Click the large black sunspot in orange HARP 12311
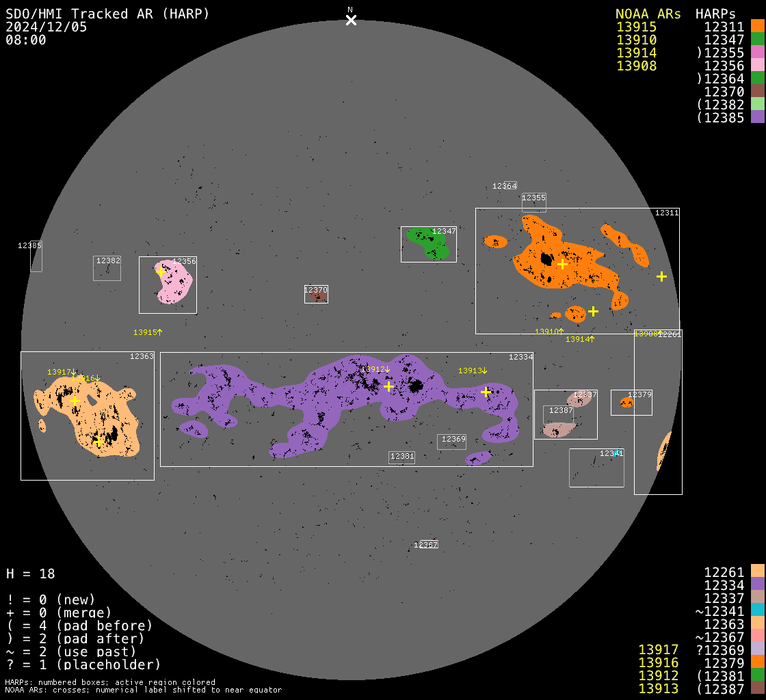The height and width of the screenshot is (700, 766). click(x=546, y=259)
